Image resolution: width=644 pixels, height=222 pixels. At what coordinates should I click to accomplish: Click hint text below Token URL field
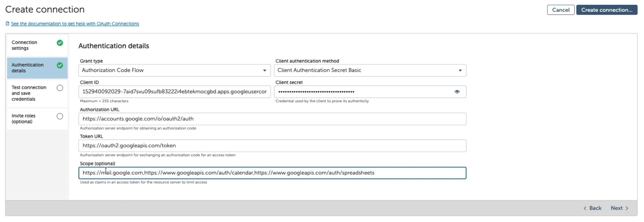[157, 155]
